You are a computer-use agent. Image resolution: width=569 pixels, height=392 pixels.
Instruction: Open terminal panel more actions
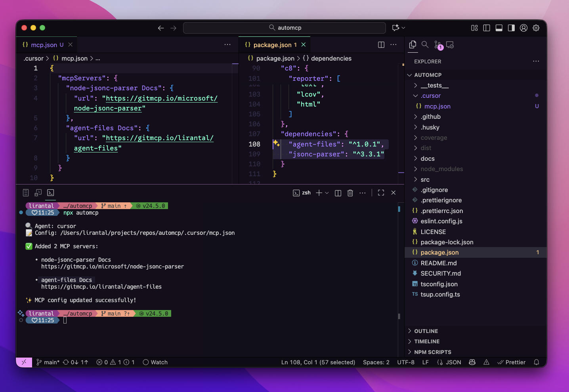363,193
